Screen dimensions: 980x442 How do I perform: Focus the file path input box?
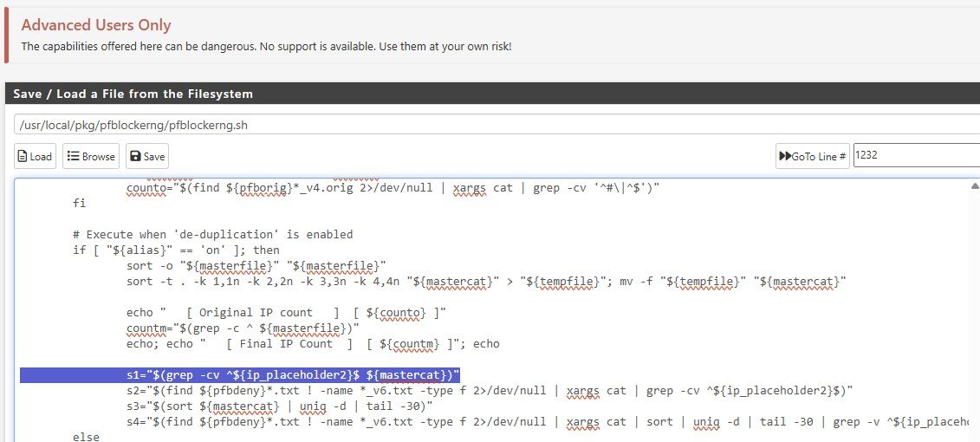click(x=494, y=124)
